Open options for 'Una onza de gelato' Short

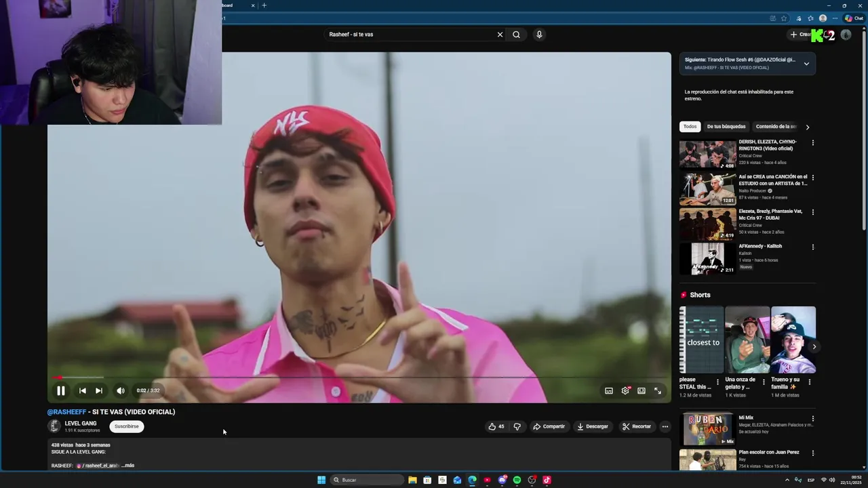coord(764,382)
